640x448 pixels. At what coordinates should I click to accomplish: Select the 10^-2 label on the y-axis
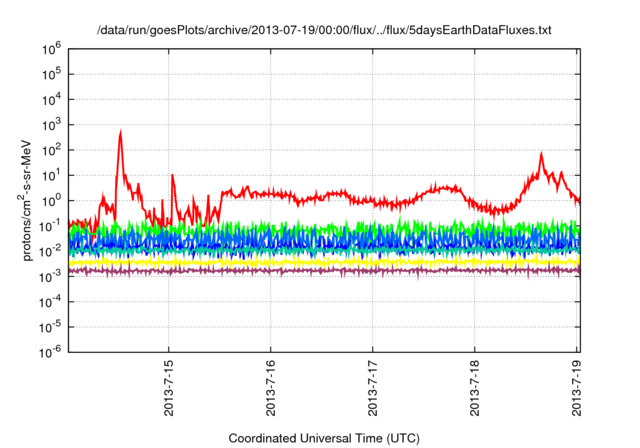(51, 251)
